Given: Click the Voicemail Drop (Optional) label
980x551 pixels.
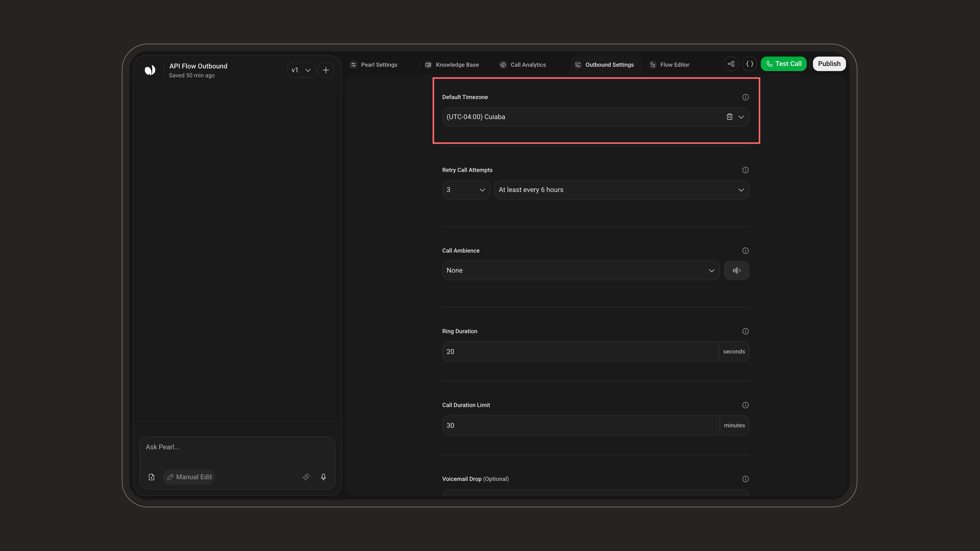Looking at the screenshot, I should click(475, 479).
